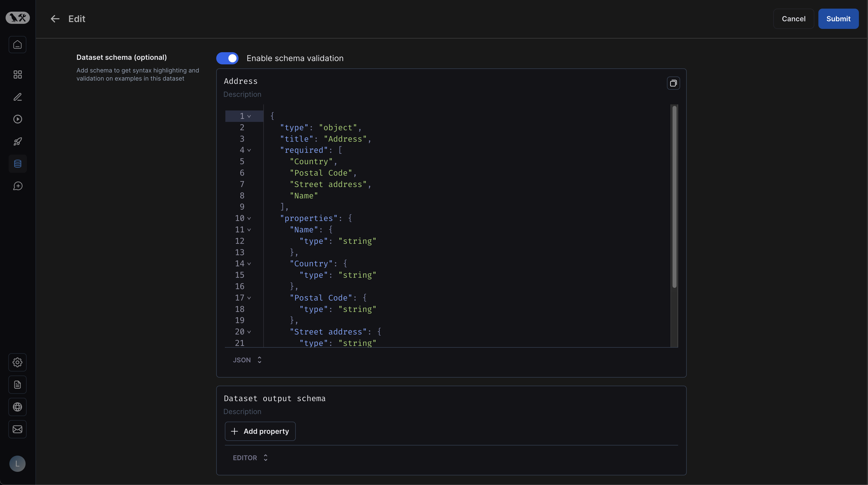The image size is (868, 485).
Task: Click Dataset schema (optional) label
Action: pyautogui.click(x=122, y=57)
